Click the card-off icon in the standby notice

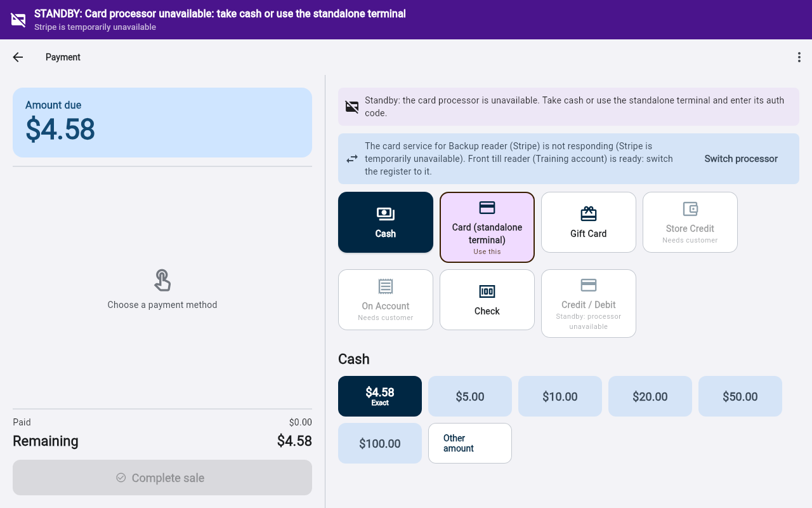click(352, 107)
